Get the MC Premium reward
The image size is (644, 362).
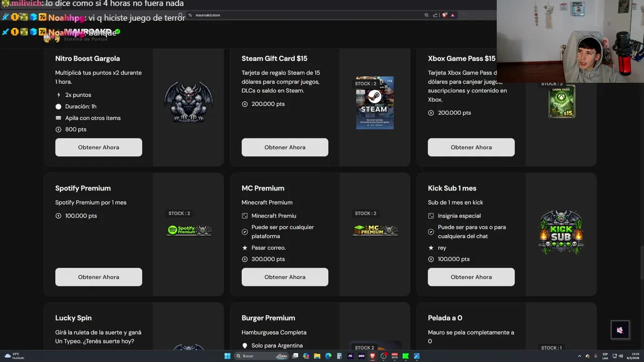click(285, 277)
